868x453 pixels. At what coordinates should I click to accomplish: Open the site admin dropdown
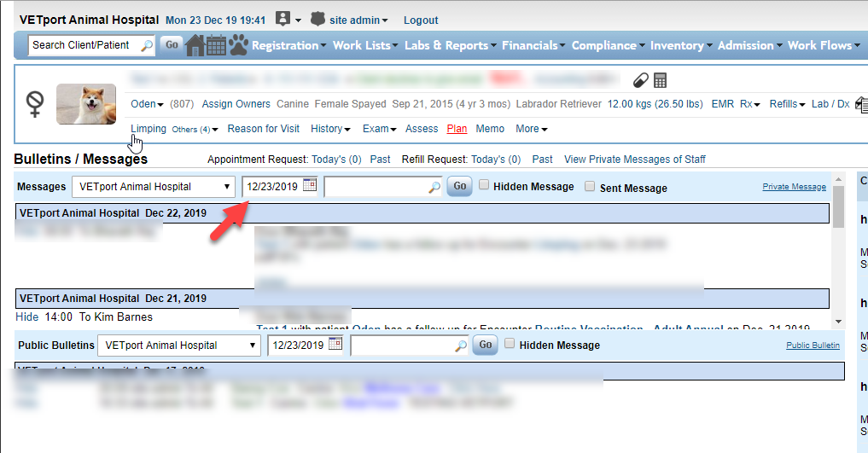tap(358, 20)
